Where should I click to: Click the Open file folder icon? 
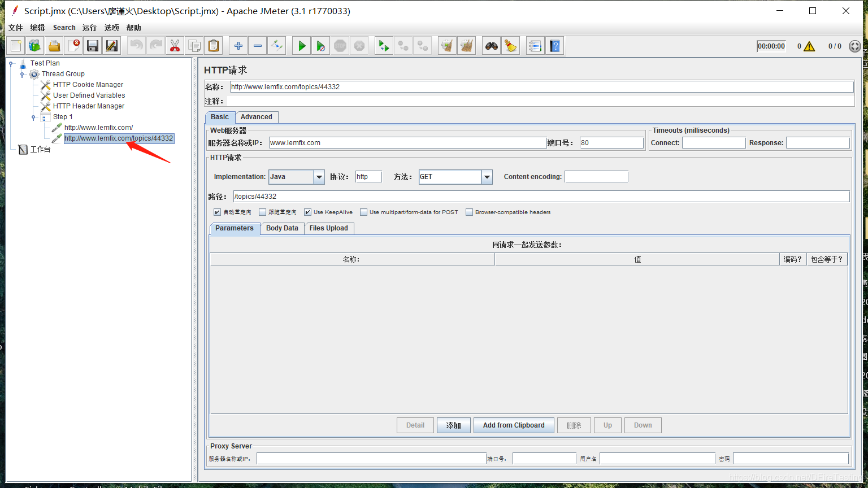point(54,46)
